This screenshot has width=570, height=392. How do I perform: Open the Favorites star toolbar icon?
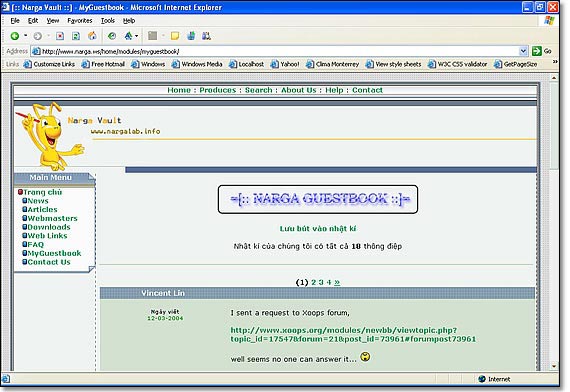[x=128, y=36]
